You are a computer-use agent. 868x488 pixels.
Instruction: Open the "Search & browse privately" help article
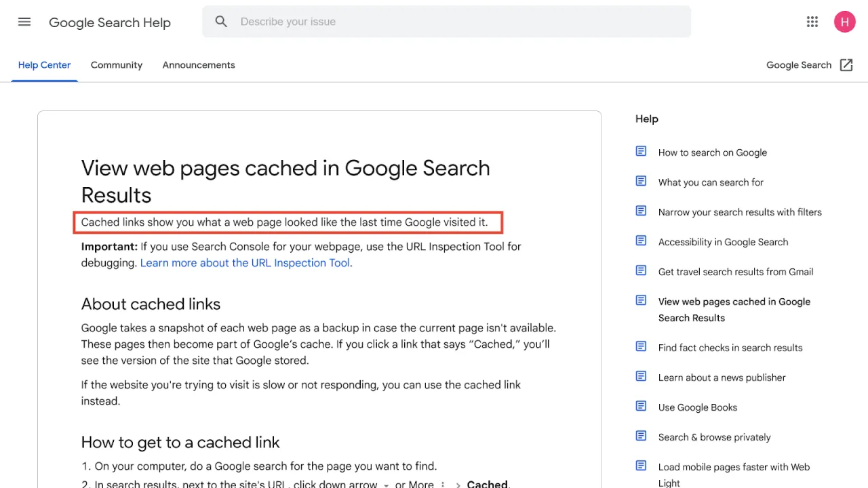(x=714, y=436)
